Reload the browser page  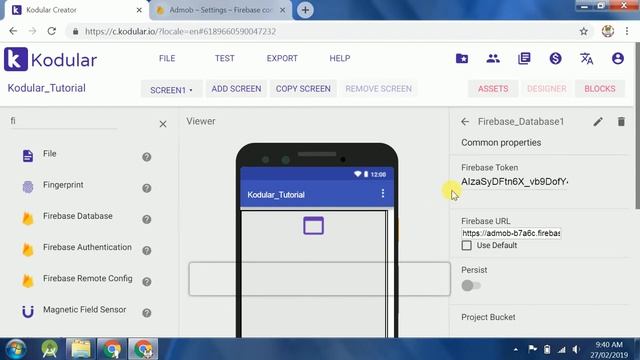pos(51,31)
